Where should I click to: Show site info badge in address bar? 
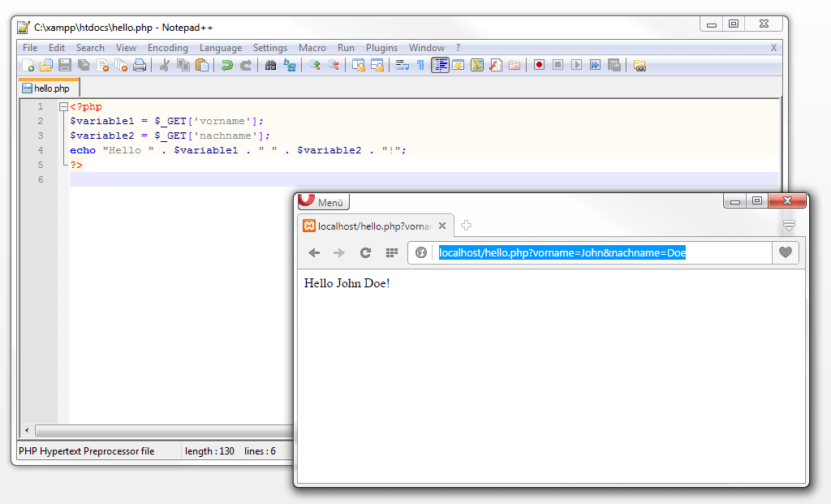tap(421, 252)
